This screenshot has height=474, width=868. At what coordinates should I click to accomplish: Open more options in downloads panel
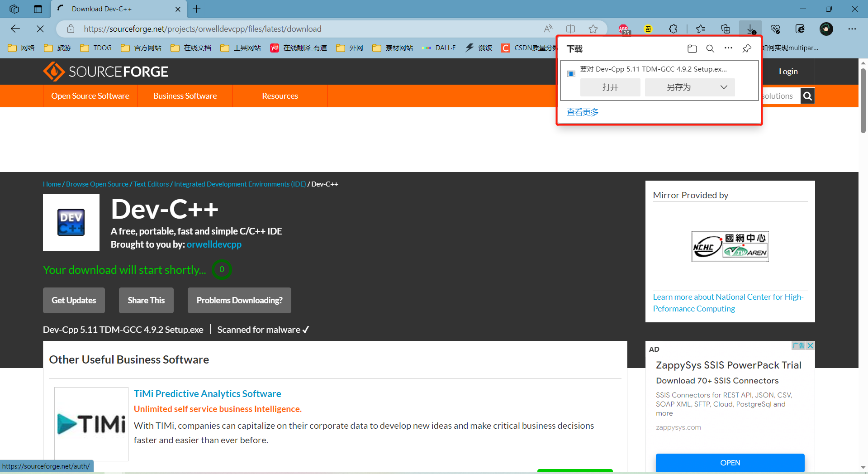point(728,48)
